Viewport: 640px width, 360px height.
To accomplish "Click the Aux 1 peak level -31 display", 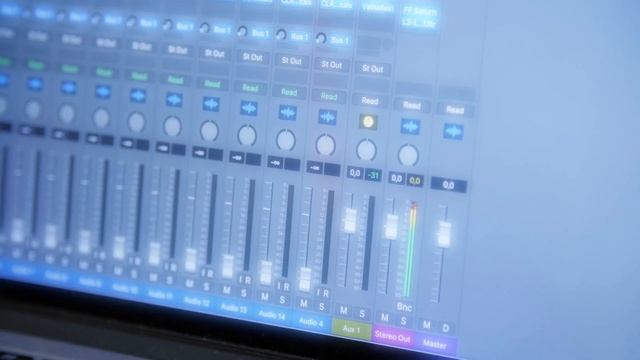I will tap(373, 175).
